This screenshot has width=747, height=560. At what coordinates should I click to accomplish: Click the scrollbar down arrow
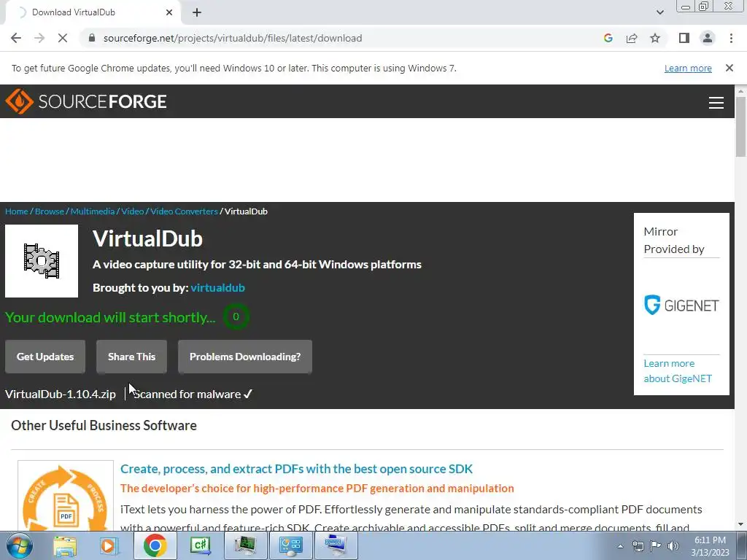point(740,524)
